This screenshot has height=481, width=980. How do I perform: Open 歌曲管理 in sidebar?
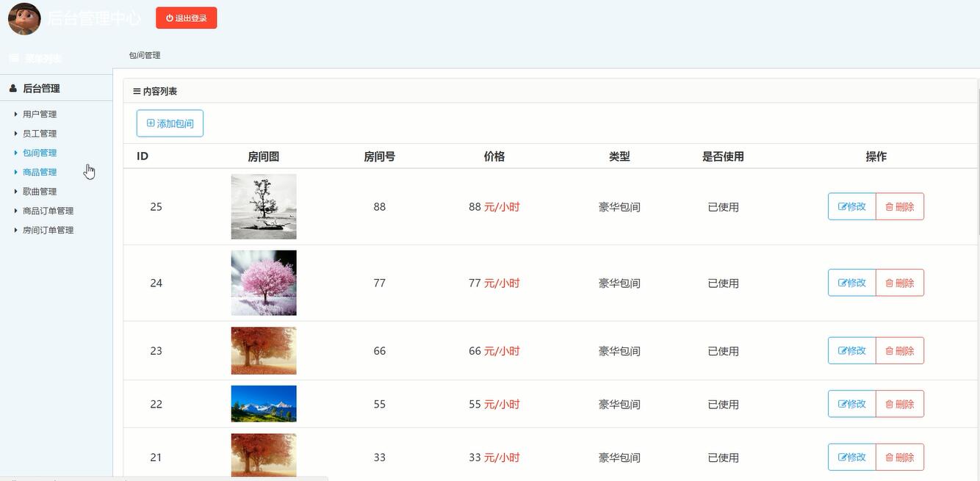40,191
